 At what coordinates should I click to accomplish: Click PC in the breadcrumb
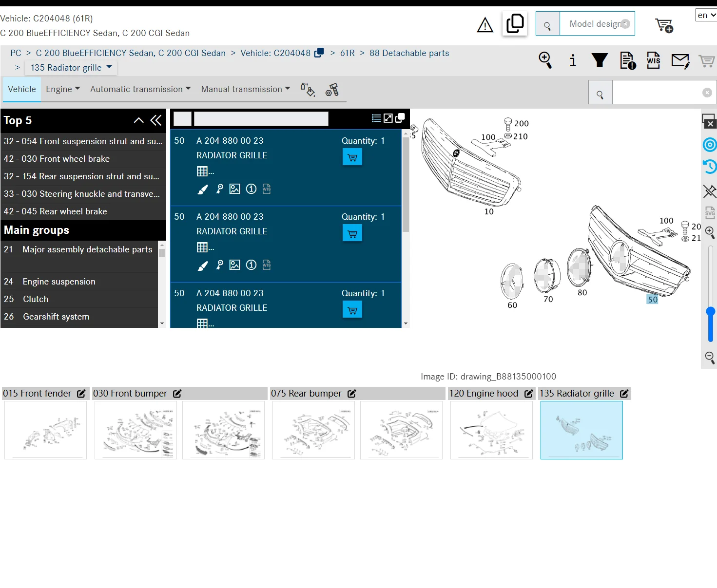(x=16, y=53)
